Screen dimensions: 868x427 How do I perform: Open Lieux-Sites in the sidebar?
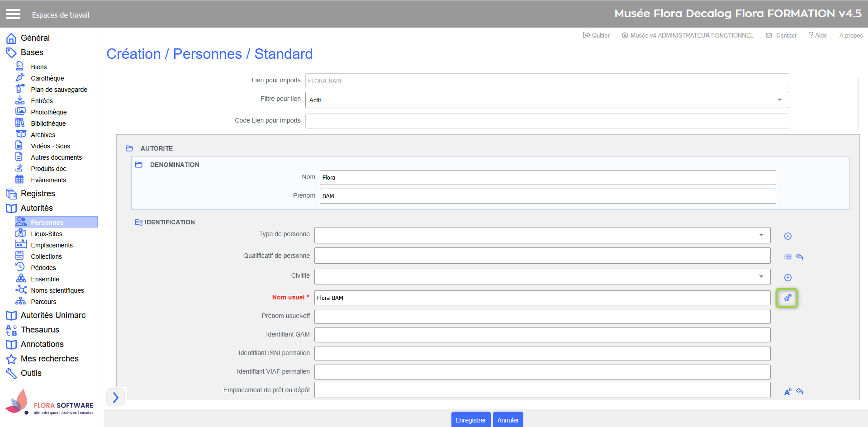pos(46,234)
